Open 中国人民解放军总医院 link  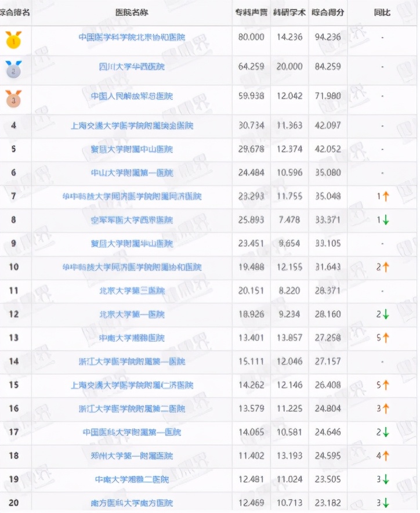click(x=132, y=96)
